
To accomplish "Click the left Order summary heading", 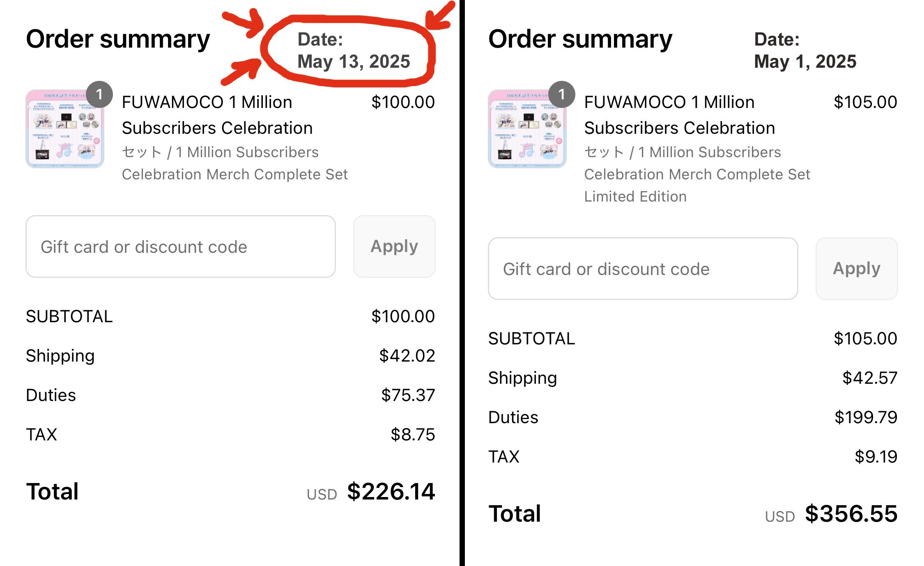I will 118,39.
